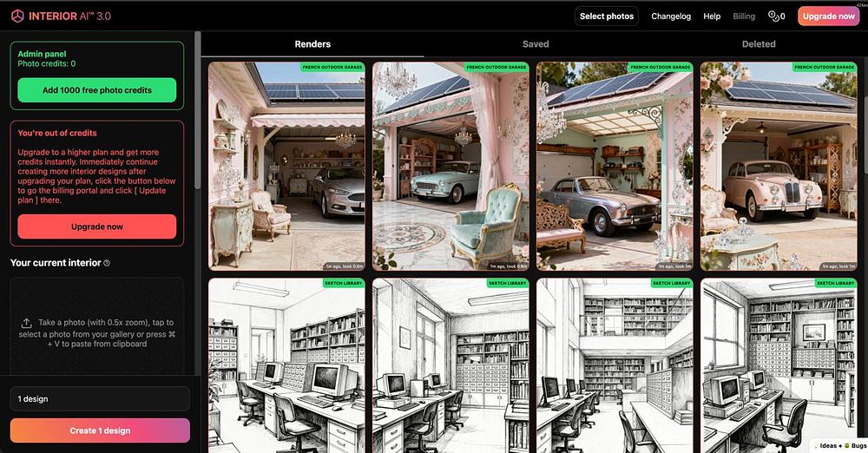Click the French Outdoor Garage tag on first render
The width and height of the screenshot is (868, 453).
(x=332, y=67)
